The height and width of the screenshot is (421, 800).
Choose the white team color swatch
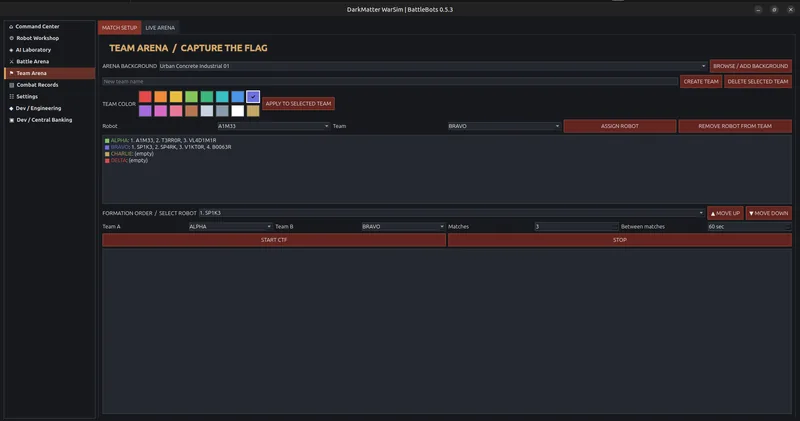238,111
